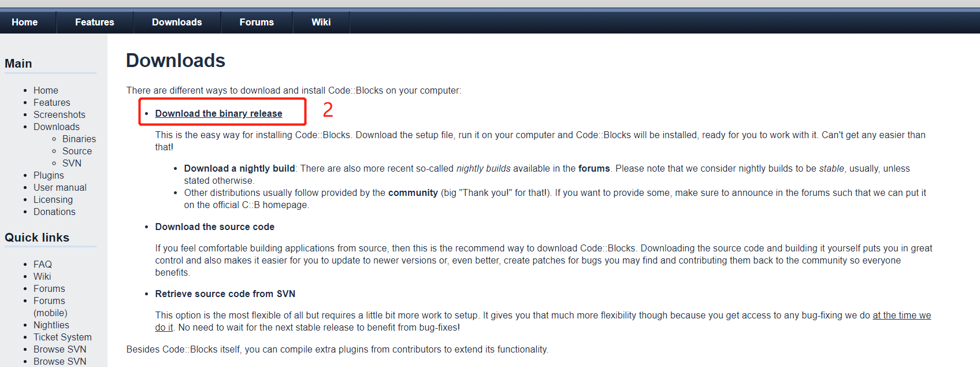Screen dimensions: 980x367
Task: Open the Wiki tab in navigation bar
Action: pyautogui.click(x=321, y=22)
